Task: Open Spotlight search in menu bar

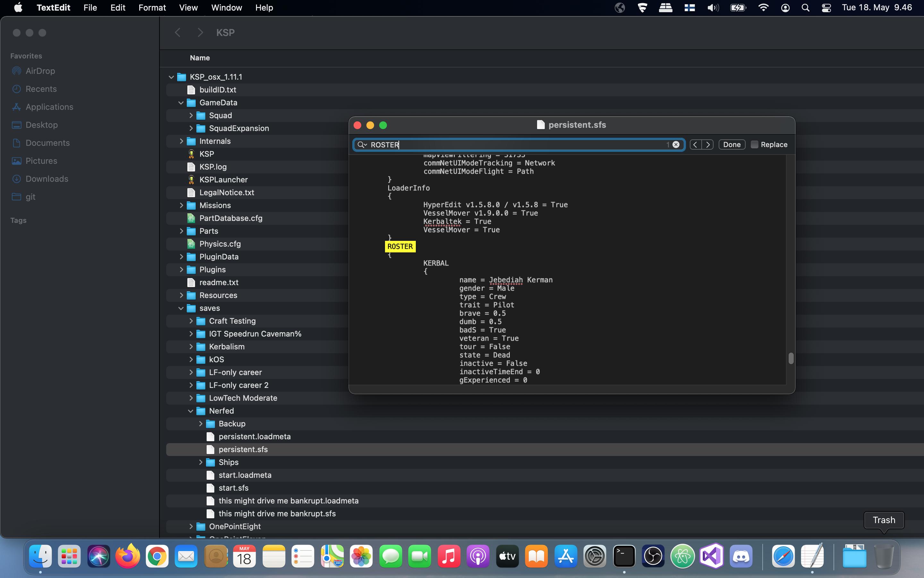Action: [806, 8]
